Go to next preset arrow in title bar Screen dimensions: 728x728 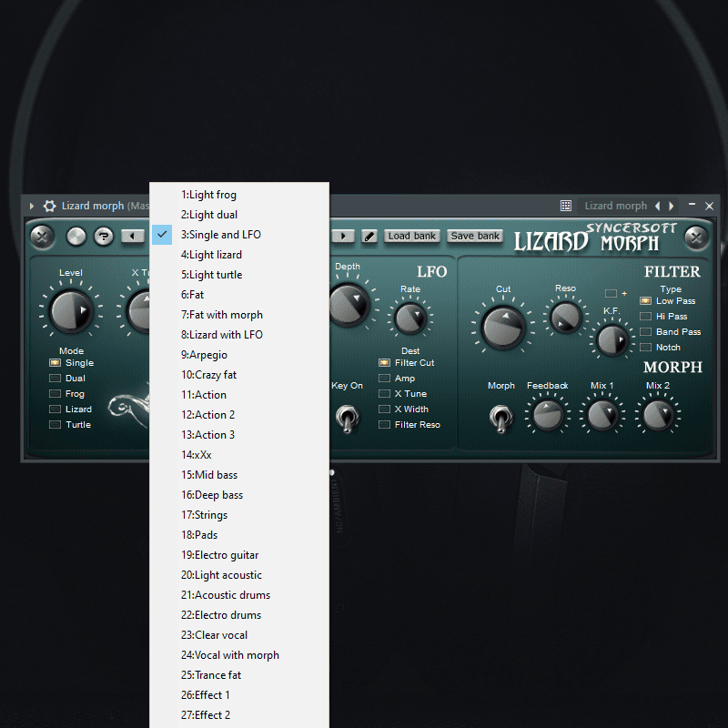pos(671,206)
